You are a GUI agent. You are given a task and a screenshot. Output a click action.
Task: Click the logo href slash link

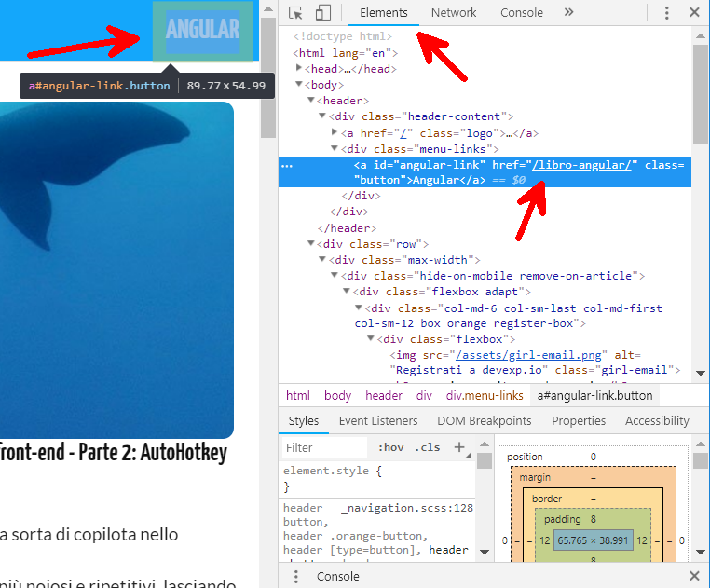click(x=403, y=133)
